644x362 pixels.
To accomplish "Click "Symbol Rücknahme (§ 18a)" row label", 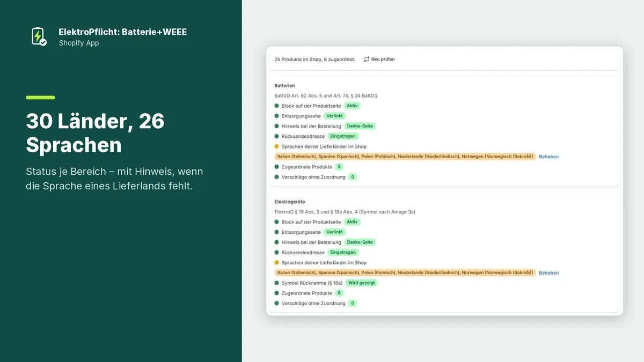I will tap(312, 283).
